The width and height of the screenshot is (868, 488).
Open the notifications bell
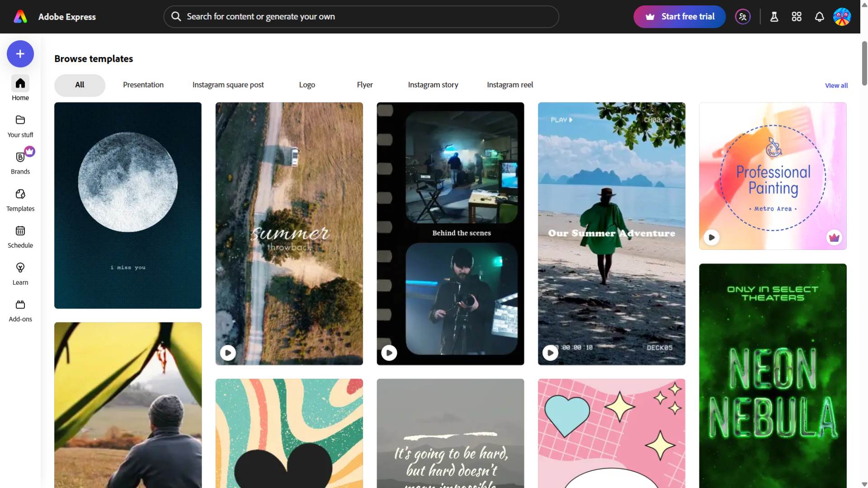819,17
